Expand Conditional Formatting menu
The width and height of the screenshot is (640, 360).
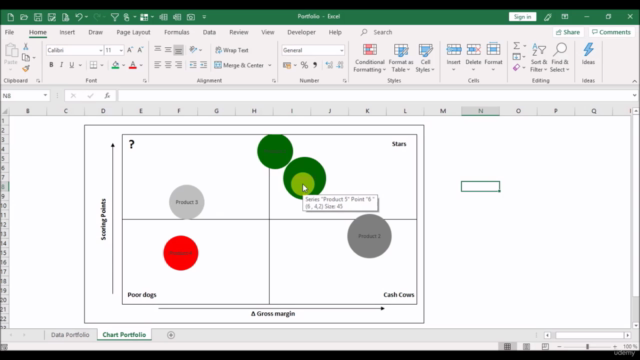(x=369, y=58)
